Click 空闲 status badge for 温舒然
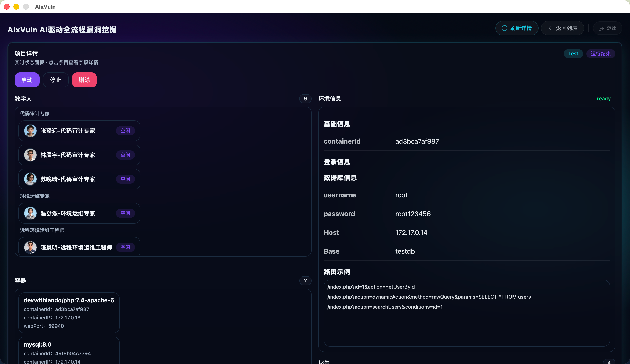 (125, 213)
